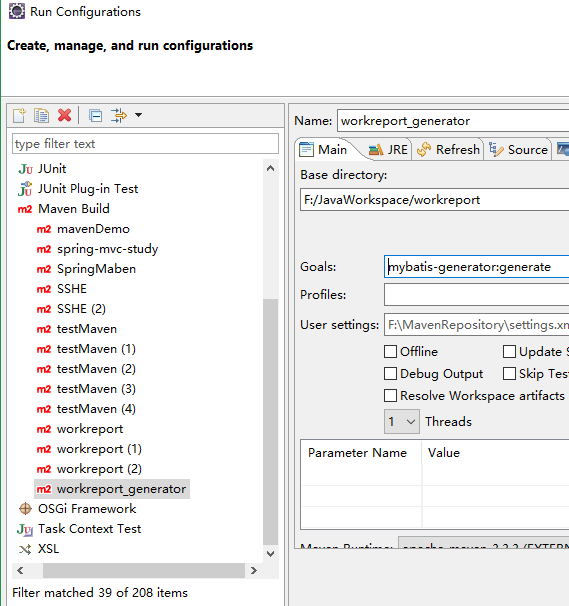Enable the Offline checkbox
The width and height of the screenshot is (569, 606).
[390, 352]
